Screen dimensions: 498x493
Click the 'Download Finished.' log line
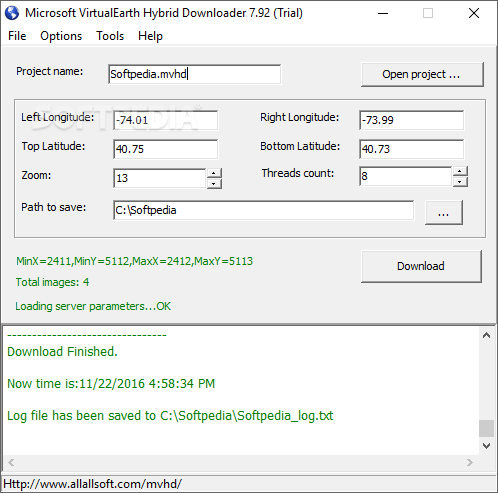(x=62, y=352)
